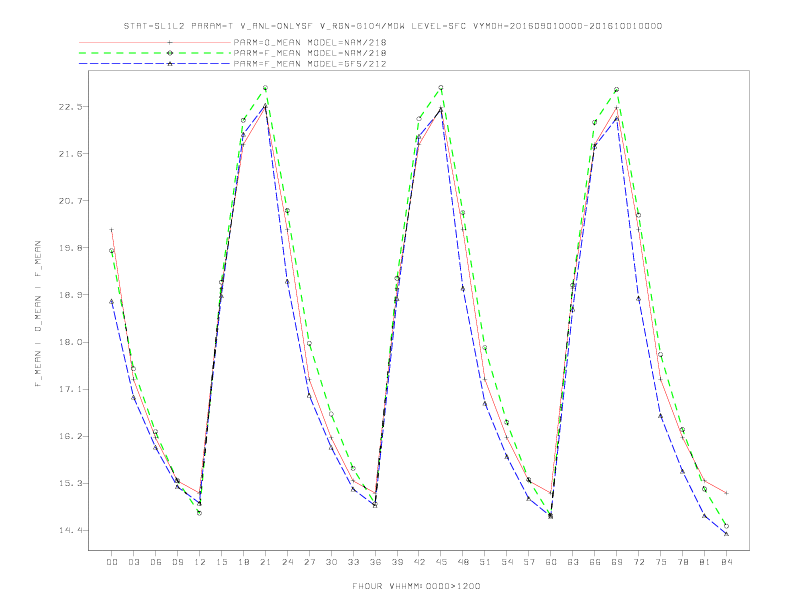Click y-axis tick value 19.8
The height and width of the screenshot is (612, 792).
pos(70,247)
